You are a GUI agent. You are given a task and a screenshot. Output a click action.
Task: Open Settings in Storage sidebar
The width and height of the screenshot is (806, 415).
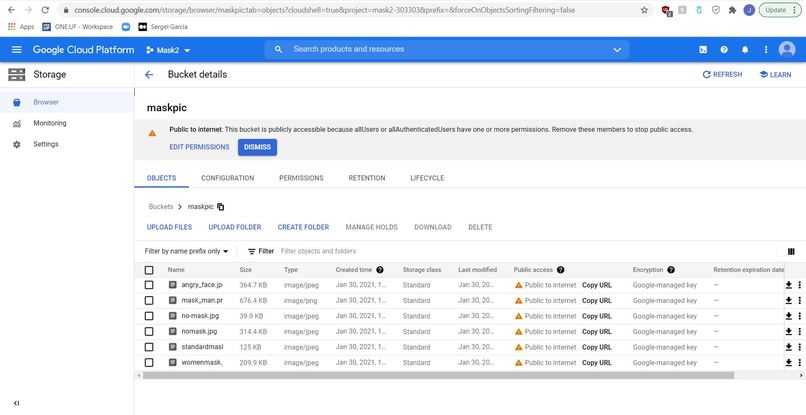[x=67, y=145]
